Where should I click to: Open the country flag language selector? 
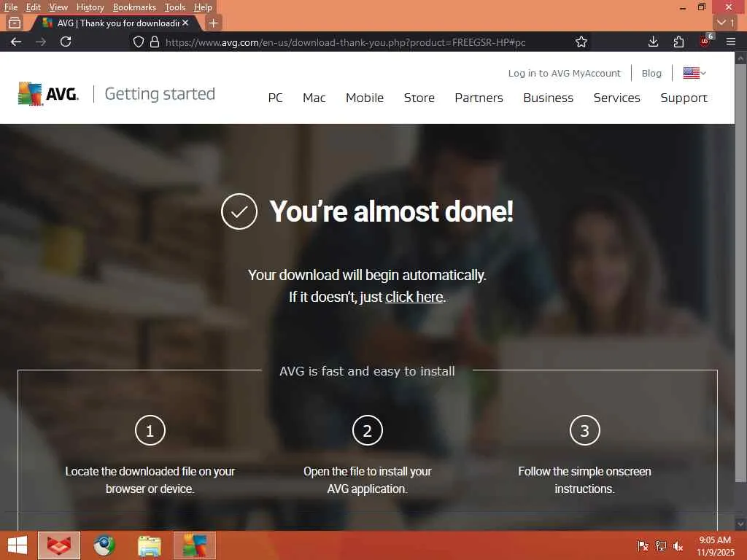coord(694,73)
